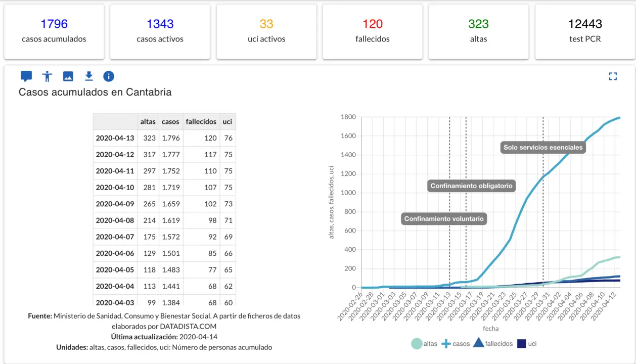Select the casos activos 1343 card
The height and width of the screenshot is (364, 636).
click(160, 31)
